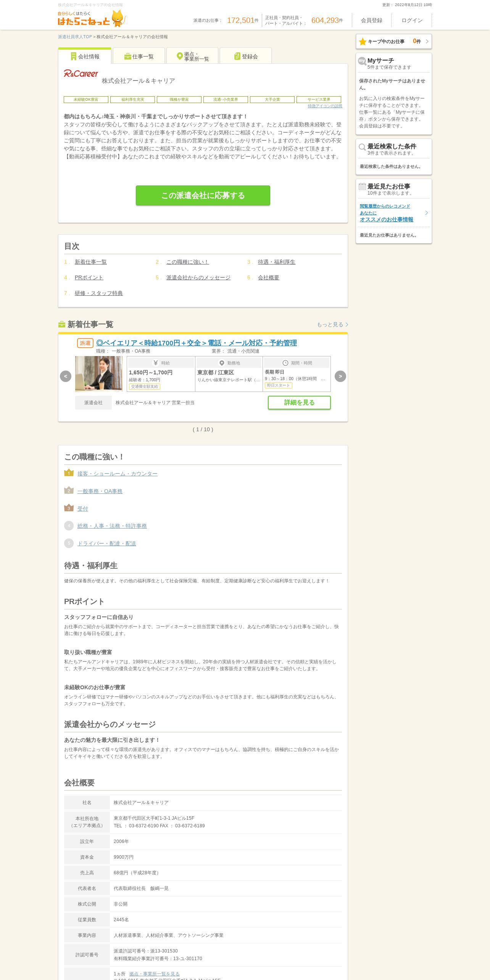The image size is (490, 980).
Task: Click the orange cat mascot icon
Action: click(x=119, y=19)
